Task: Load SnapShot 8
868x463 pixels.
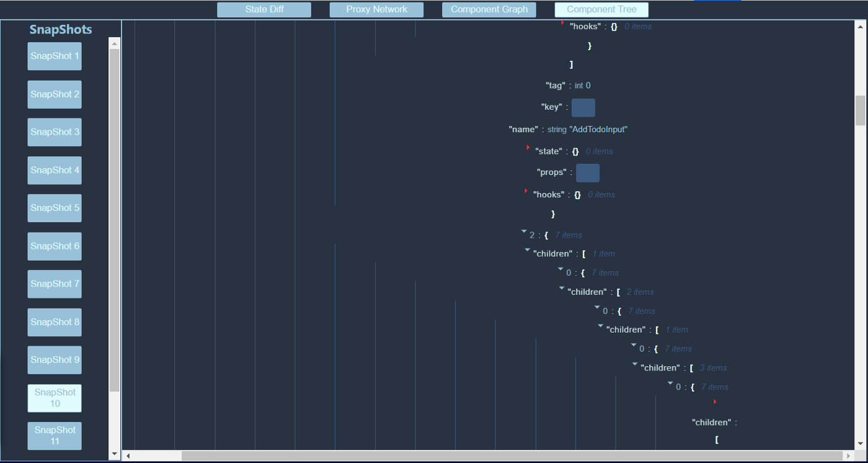Action: pyautogui.click(x=55, y=322)
